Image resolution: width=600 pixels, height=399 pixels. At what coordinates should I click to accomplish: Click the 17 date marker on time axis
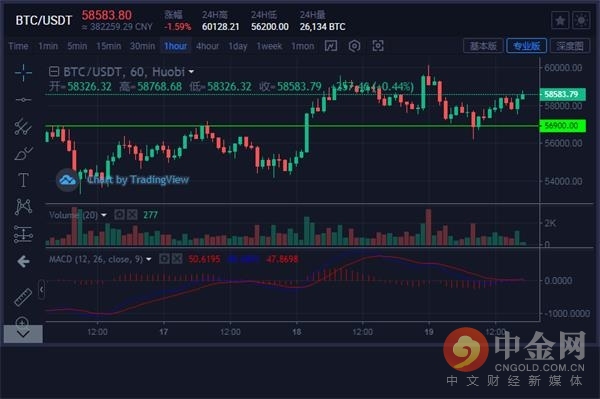(163, 332)
